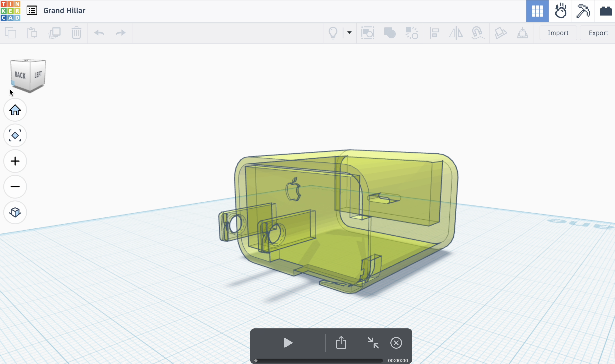Screen dimensions: 615x364
Task: Click Fit all in view icon
Action: [15, 135]
